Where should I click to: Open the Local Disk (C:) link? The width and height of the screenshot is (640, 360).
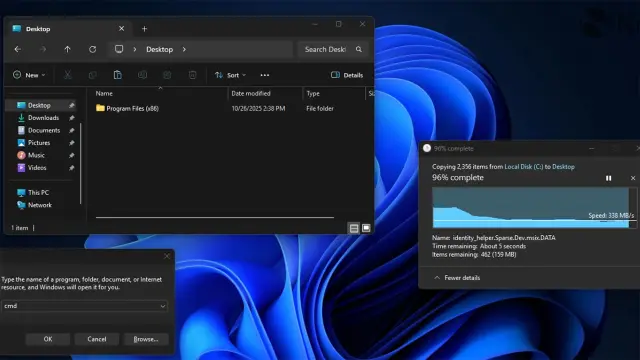click(524, 167)
